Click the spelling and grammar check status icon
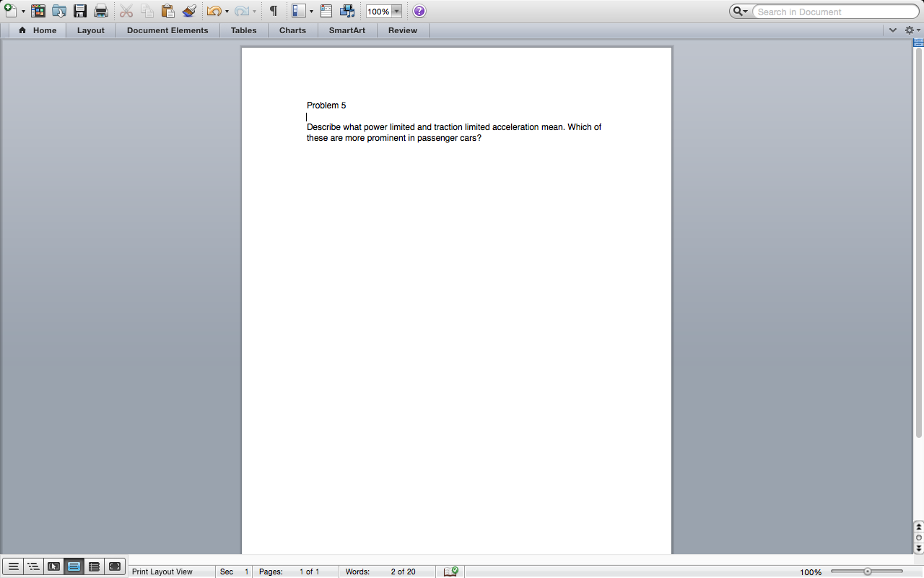Screen dimensions: 924x578 [x=450, y=571]
